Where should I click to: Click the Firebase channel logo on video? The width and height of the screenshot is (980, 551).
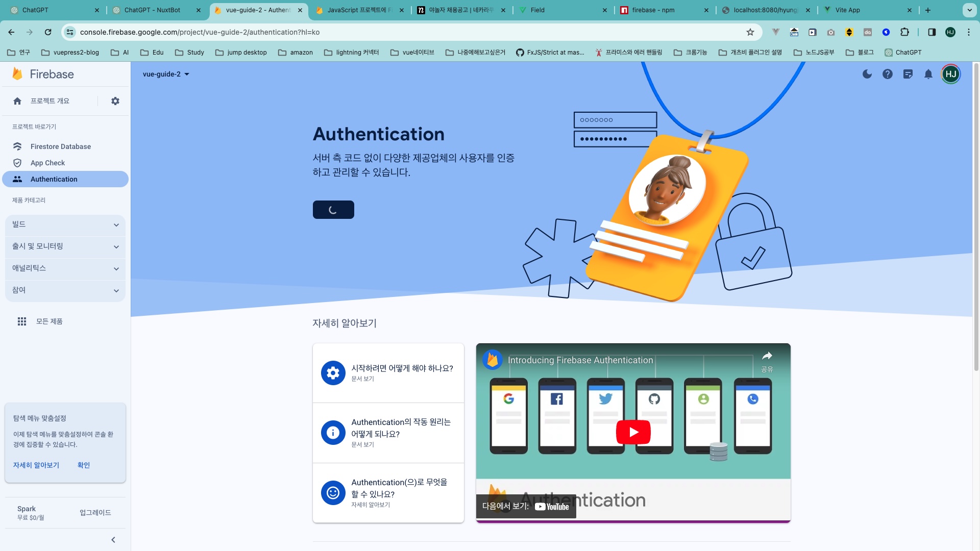click(x=493, y=360)
